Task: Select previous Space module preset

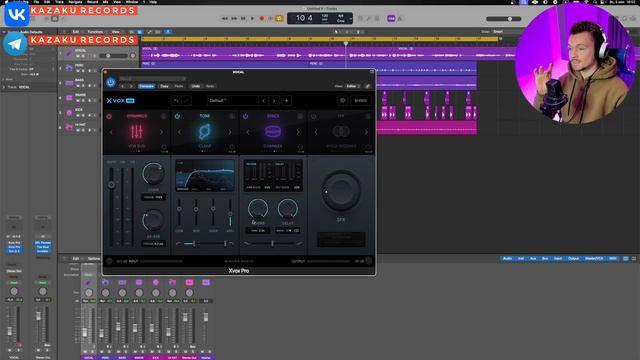Action: (247, 132)
